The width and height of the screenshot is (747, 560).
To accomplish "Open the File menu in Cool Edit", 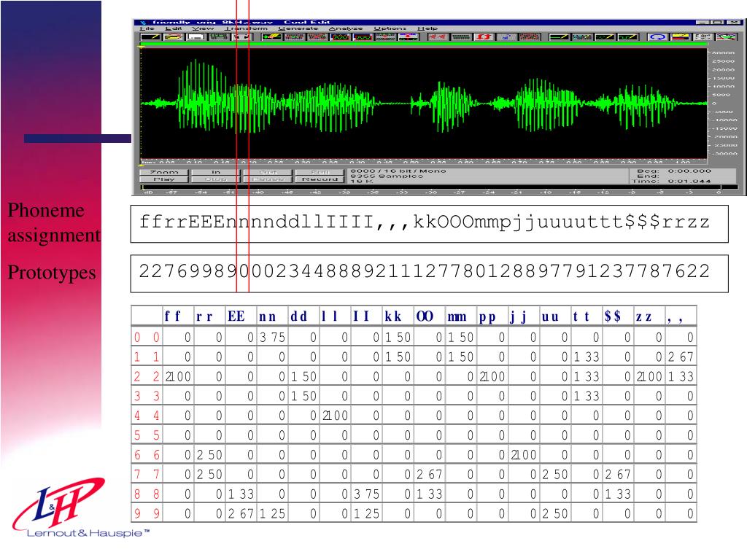I will (x=146, y=28).
